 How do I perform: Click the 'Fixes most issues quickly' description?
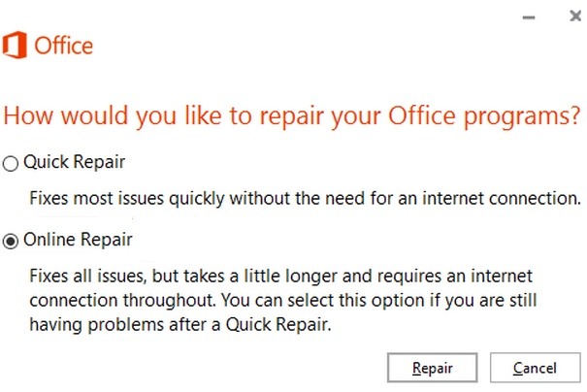click(305, 198)
